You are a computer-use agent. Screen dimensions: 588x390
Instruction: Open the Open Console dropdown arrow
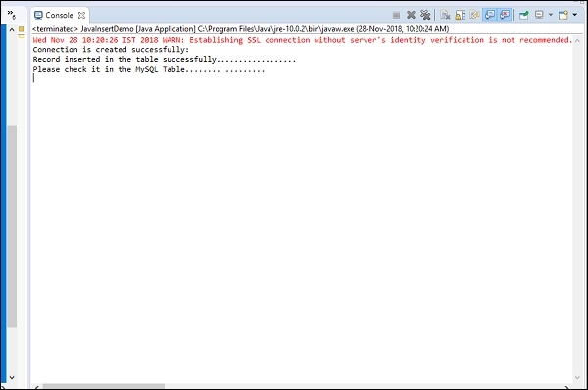(575, 15)
